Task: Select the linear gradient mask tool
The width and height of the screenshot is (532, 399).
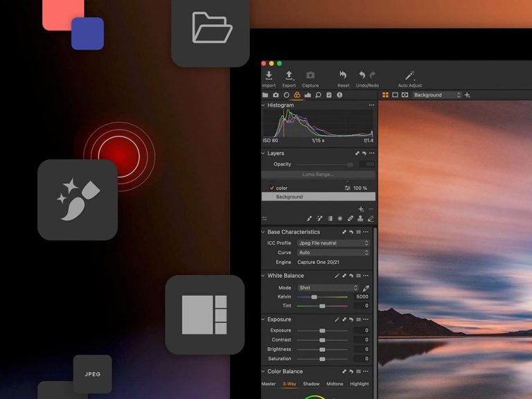Action: (330, 219)
